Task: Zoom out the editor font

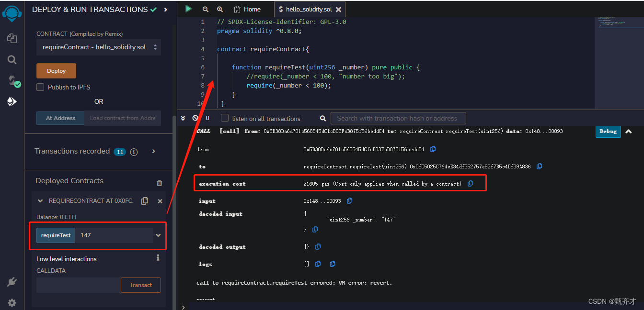Action: (x=206, y=9)
